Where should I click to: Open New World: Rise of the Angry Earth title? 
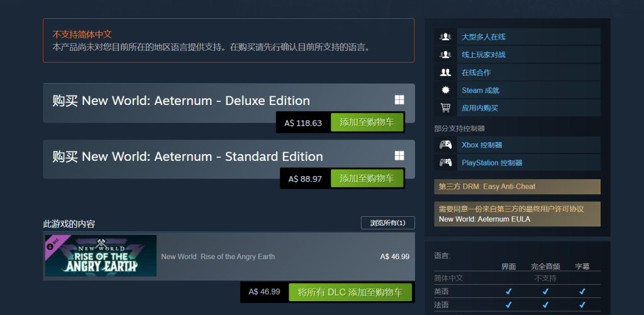(x=218, y=257)
